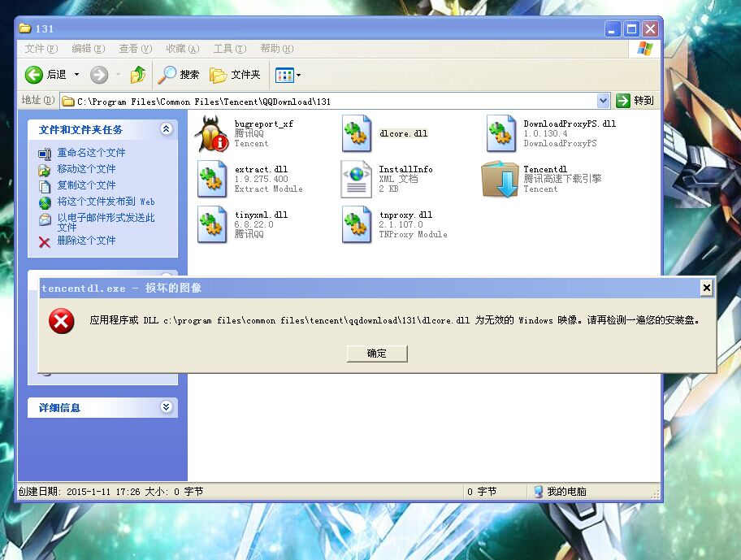Click the red error icon in dialog
Image resolution: width=741 pixels, height=560 pixels.
[62, 321]
